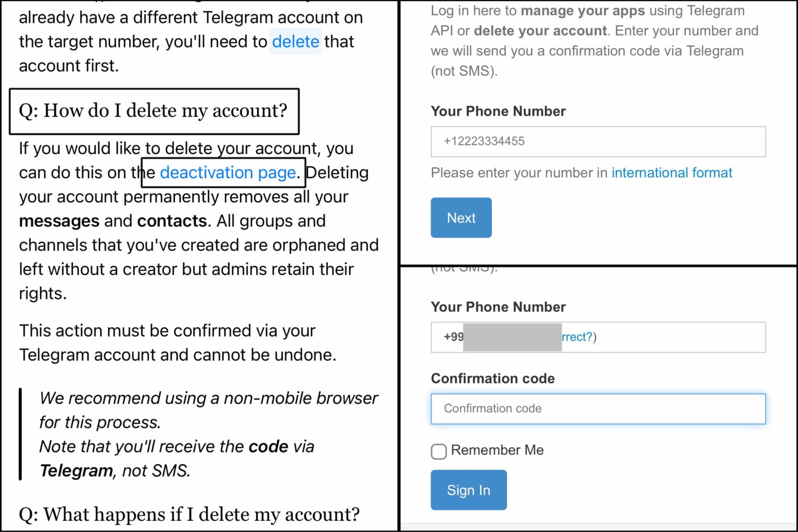Tick the Remember Me checkbox
Image resolution: width=798 pixels, height=532 pixels.
pos(439,451)
